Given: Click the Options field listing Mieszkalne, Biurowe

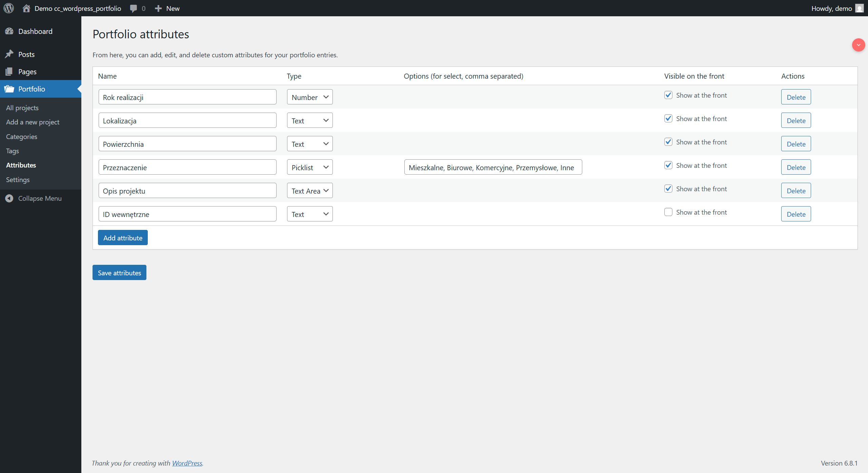Looking at the screenshot, I should click(492, 167).
